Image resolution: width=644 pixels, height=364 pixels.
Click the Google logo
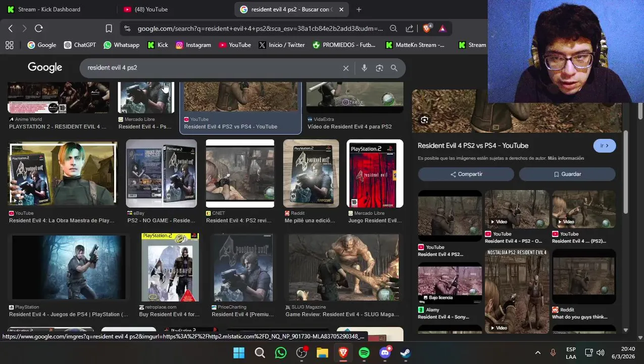45,67
